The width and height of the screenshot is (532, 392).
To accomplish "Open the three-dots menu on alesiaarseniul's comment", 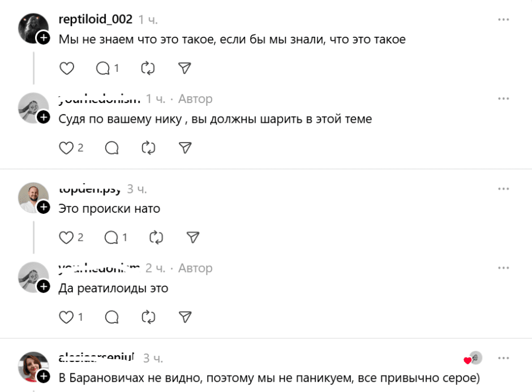I will tap(504, 357).
